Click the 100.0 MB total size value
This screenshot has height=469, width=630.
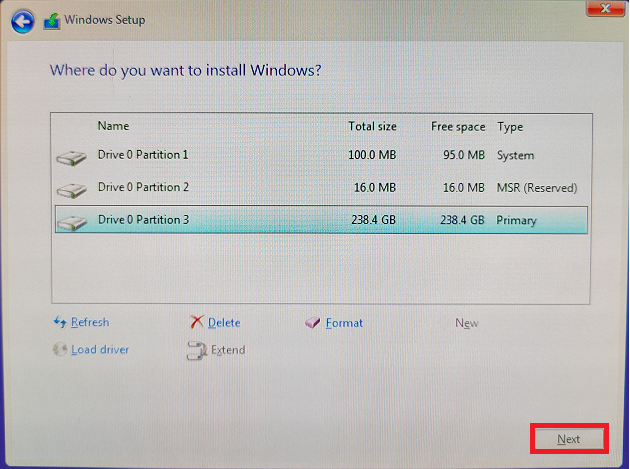pos(372,155)
